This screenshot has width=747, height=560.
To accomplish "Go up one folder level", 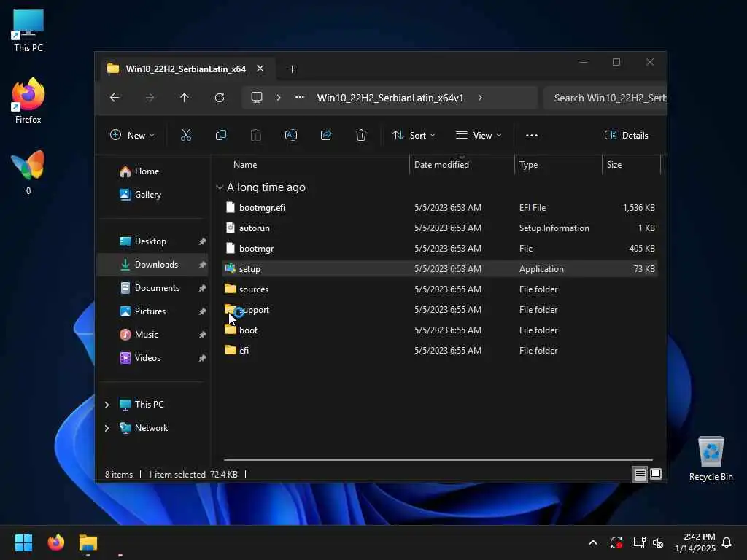I will click(185, 98).
